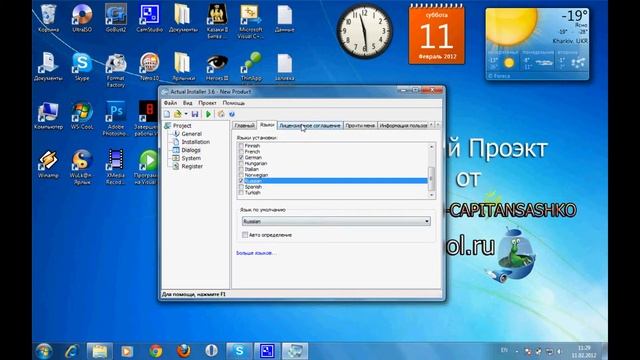Uncheck the Russian language checkbox
The height and width of the screenshot is (360, 640).
[x=241, y=181]
